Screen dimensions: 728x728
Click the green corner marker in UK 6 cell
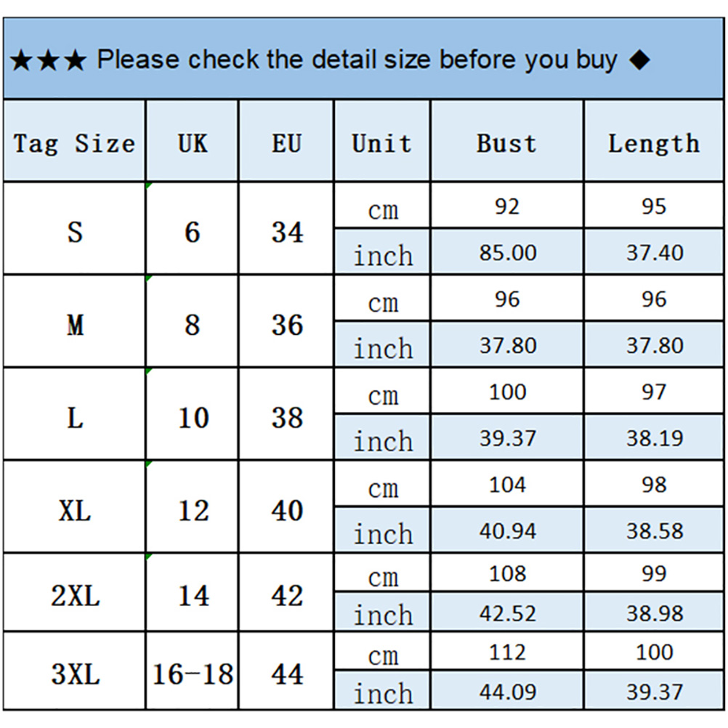(x=148, y=186)
